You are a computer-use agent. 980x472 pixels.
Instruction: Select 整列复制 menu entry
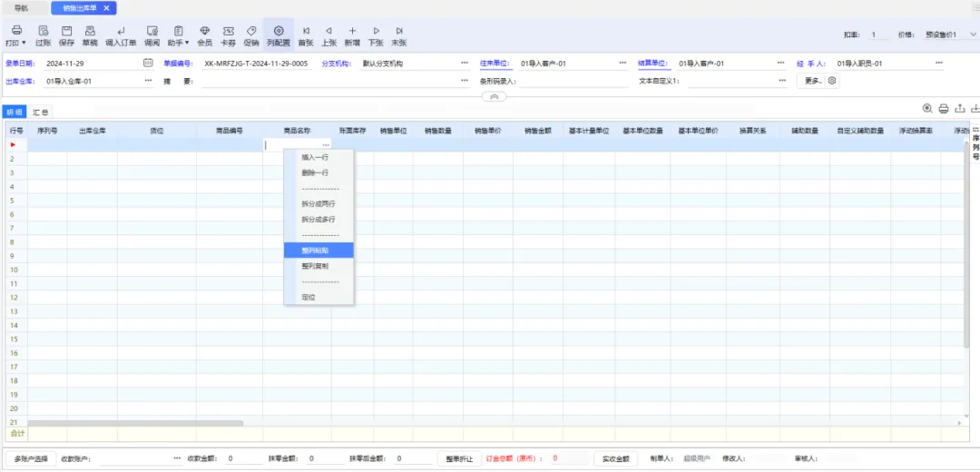click(x=318, y=266)
